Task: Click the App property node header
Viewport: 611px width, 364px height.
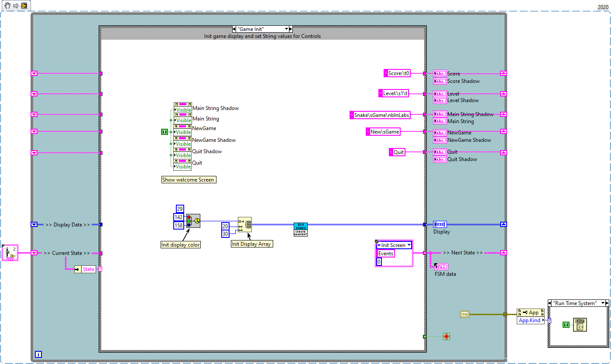Action: coord(531,312)
